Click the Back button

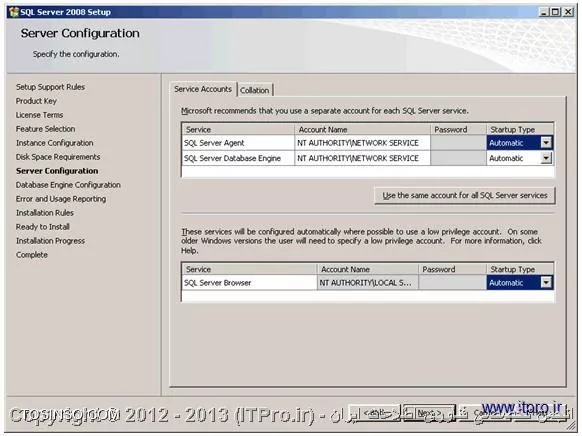374,413
